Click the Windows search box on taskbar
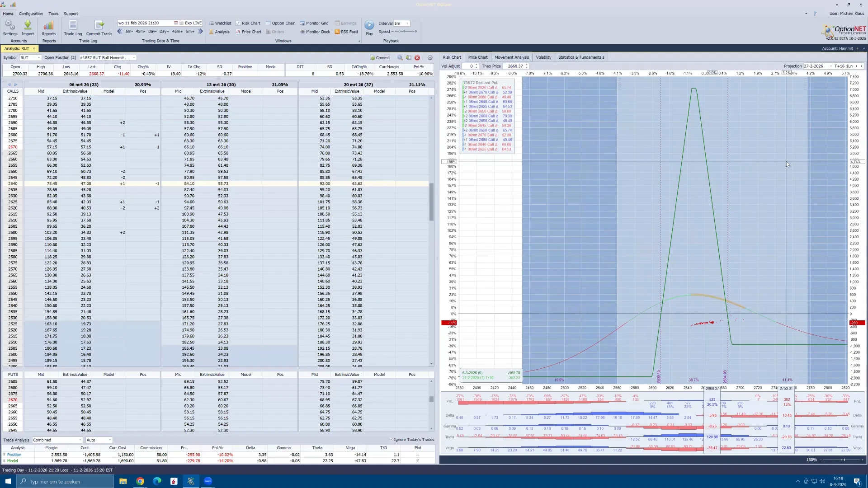The height and width of the screenshot is (488, 868). coord(66,481)
